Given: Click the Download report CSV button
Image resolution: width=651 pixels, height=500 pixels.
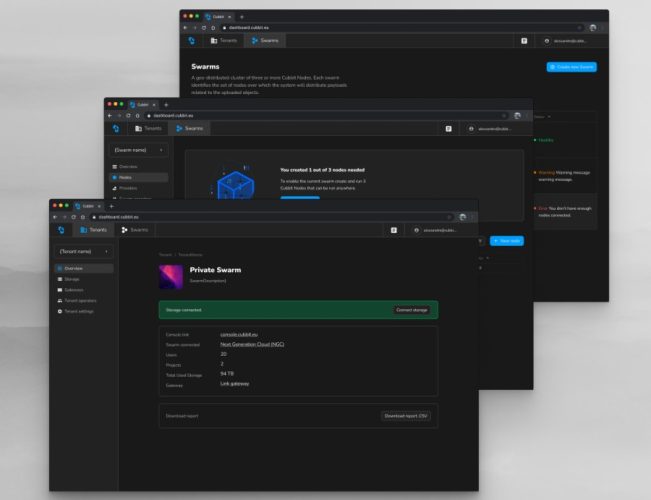Looking at the screenshot, I should 406,416.
